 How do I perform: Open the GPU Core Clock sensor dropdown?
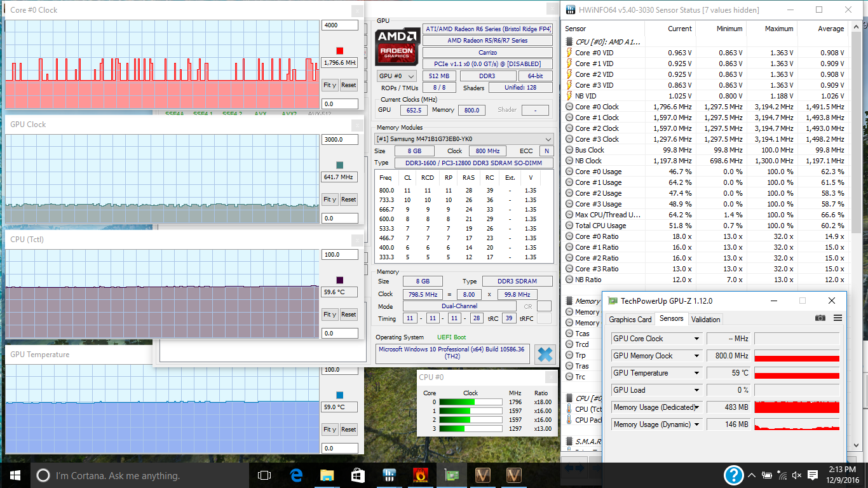point(696,339)
